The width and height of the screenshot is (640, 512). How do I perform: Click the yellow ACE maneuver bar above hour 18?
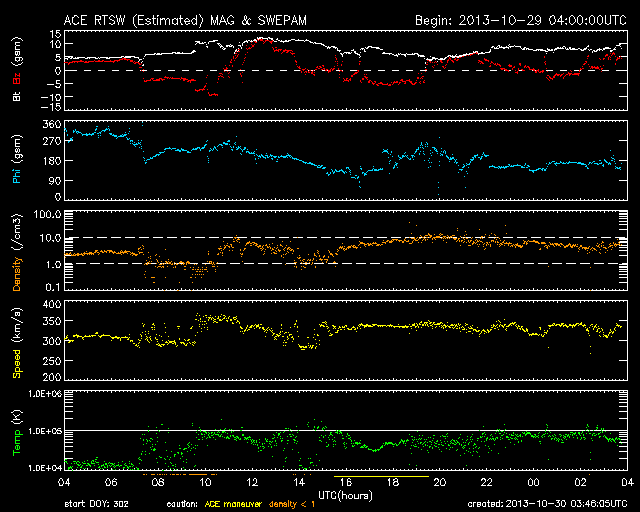tap(381, 476)
